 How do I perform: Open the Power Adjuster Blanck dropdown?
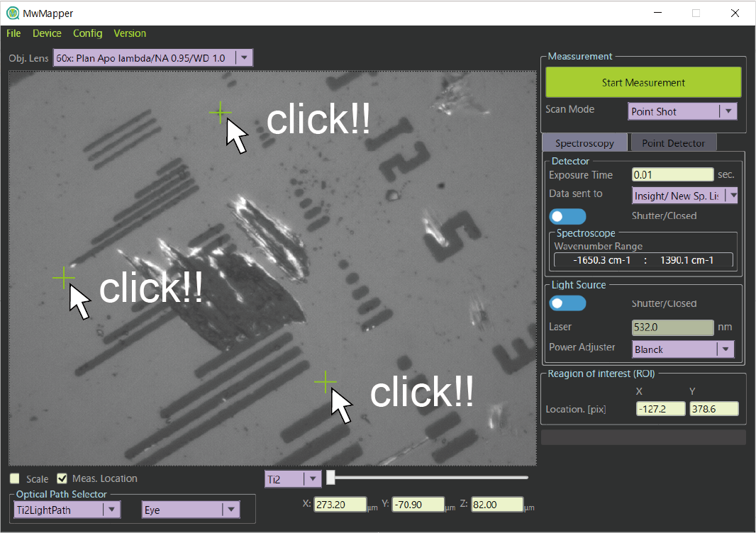tap(725, 349)
